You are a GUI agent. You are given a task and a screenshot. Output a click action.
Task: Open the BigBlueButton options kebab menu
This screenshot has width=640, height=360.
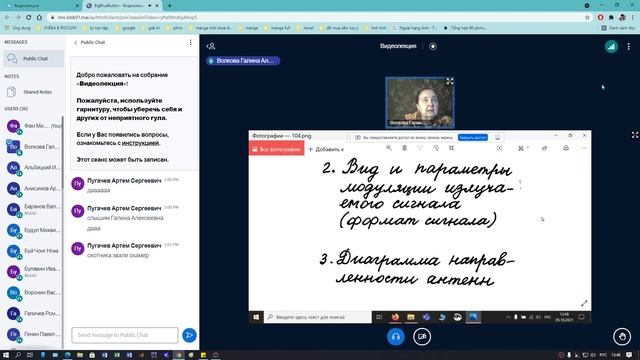click(629, 47)
